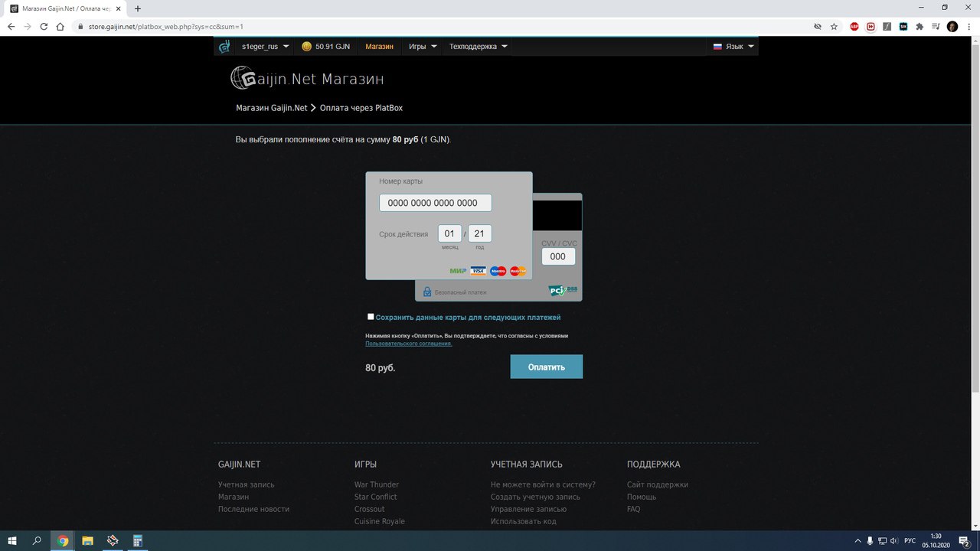
Task: Expand the Игры dropdown menu
Action: [x=423, y=47]
